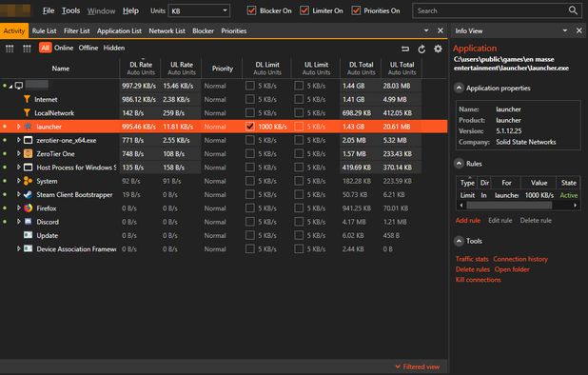
Task: Enable the launcher UL Limit checkbox
Action: point(299,127)
